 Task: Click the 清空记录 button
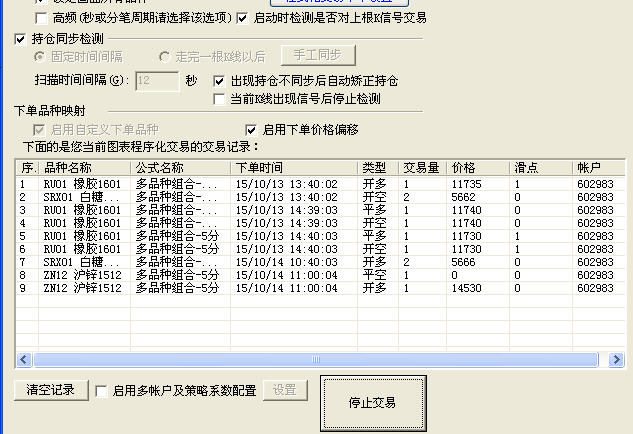click(x=51, y=390)
